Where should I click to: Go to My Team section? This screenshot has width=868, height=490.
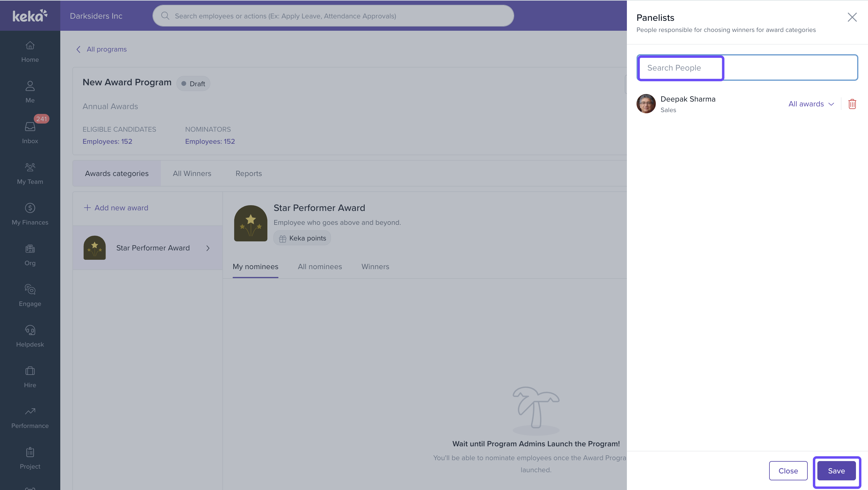pyautogui.click(x=30, y=173)
